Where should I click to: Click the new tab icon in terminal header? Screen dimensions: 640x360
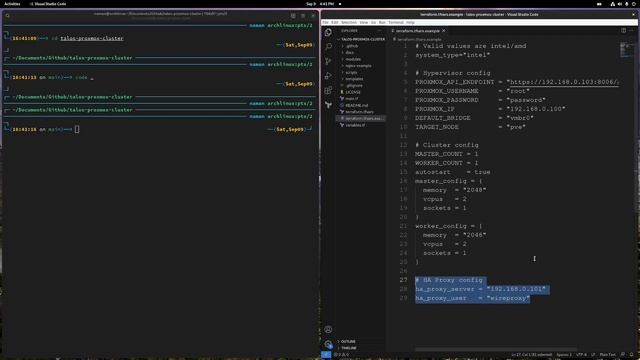coord(293,16)
